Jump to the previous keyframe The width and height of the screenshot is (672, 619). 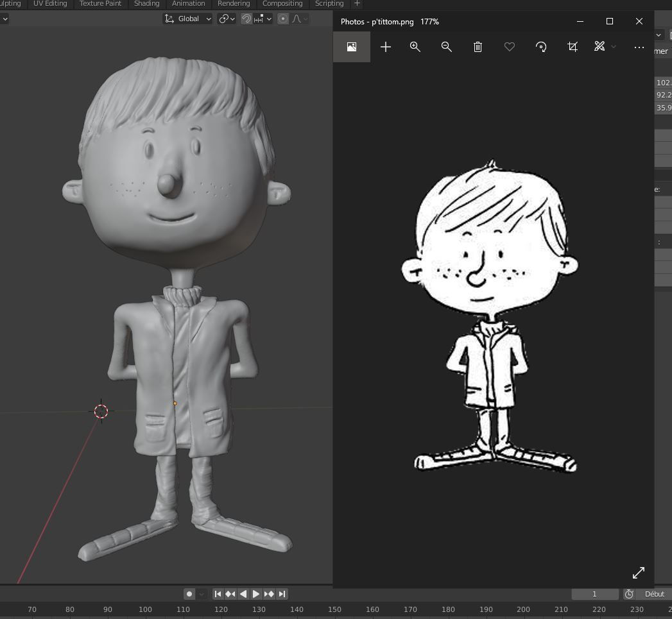click(x=230, y=594)
